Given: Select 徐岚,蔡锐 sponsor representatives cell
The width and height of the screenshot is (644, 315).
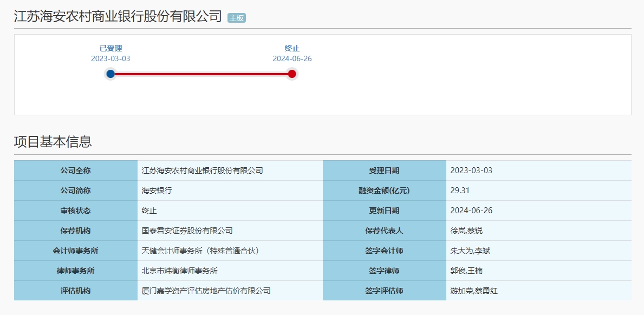Looking at the screenshot, I should [x=539, y=231].
